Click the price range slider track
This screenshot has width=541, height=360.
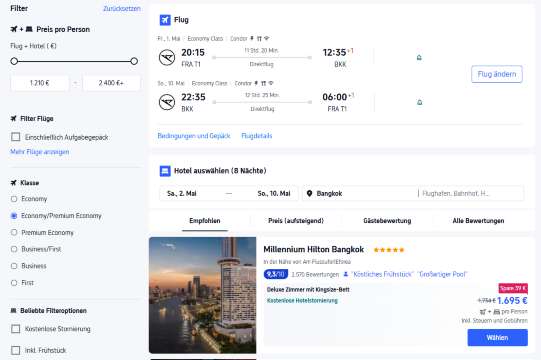tap(74, 61)
